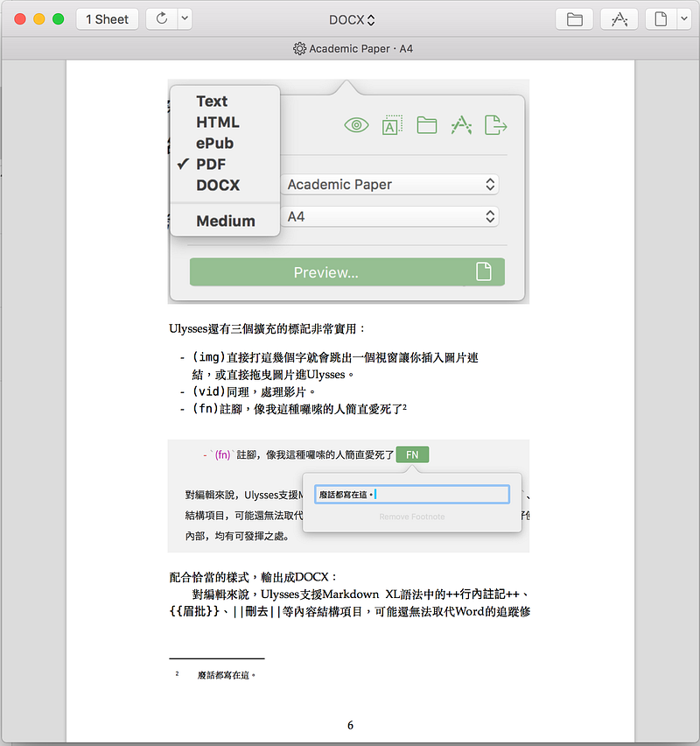700x746 pixels.
Task: Click the green eye preview icon
Action: point(356,125)
